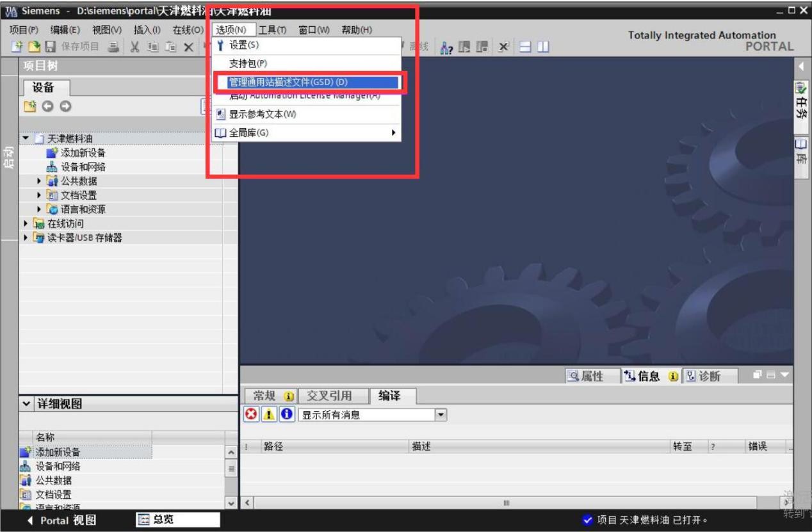
Task: Select 设置(S) in the options menu
Action: pyautogui.click(x=305, y=45)
